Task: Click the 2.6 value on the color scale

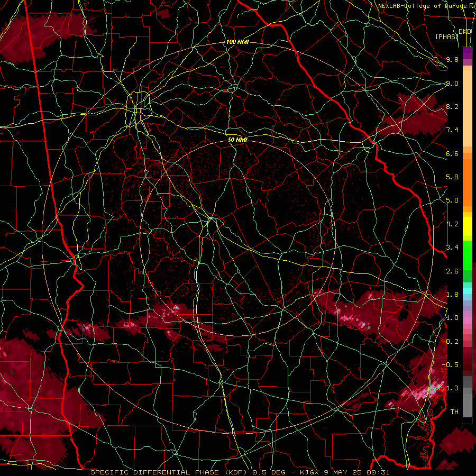Action: 452,271
